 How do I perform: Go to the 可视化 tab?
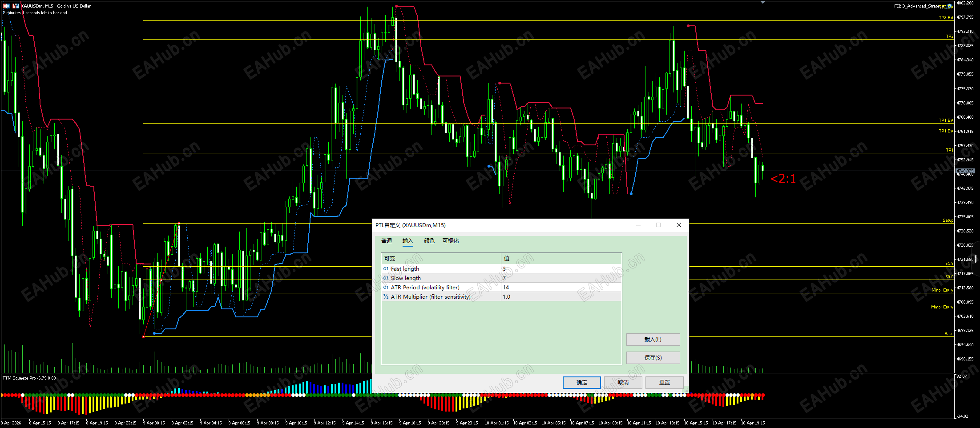451,241
